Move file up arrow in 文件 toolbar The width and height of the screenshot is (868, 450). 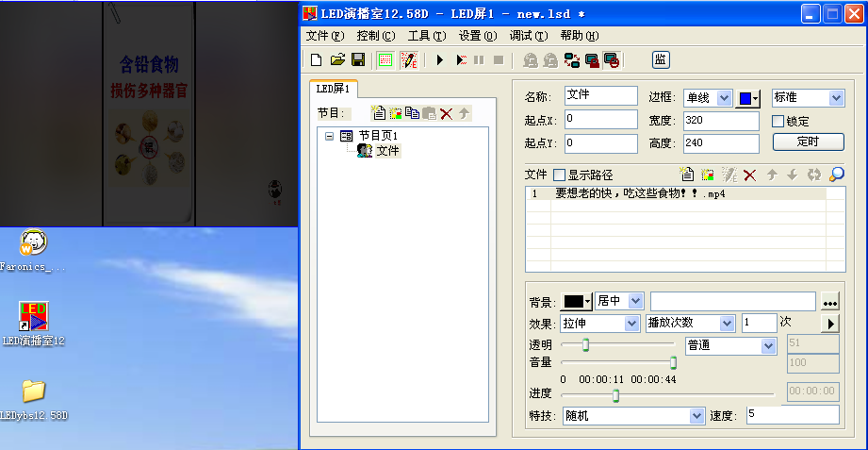[x=772, y=175]
